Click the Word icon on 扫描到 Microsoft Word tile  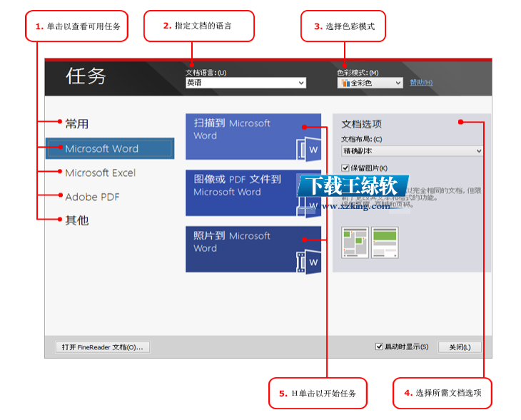click(x=309, y=150)
